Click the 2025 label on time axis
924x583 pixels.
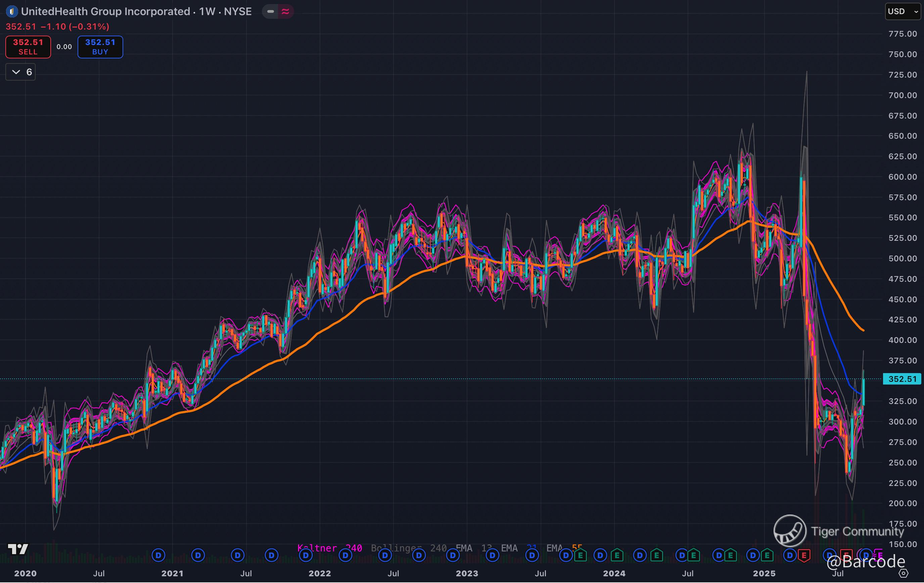click(764, 573)
